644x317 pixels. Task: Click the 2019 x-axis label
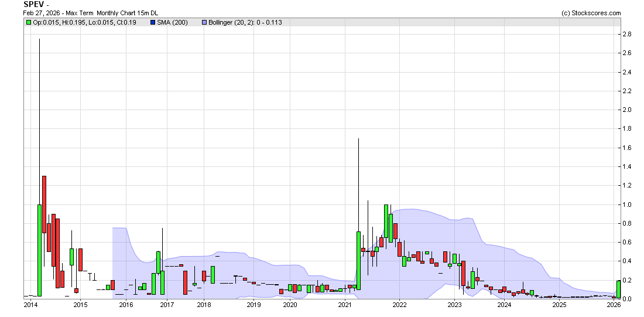pyautogui.click(x=254, y=305)
